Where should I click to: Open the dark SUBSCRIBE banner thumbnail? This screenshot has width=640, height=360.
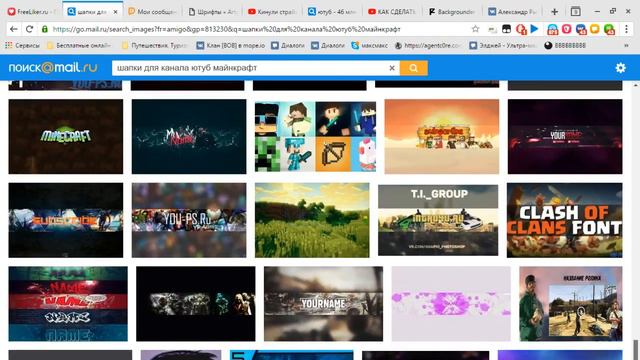tap(66, 220)
